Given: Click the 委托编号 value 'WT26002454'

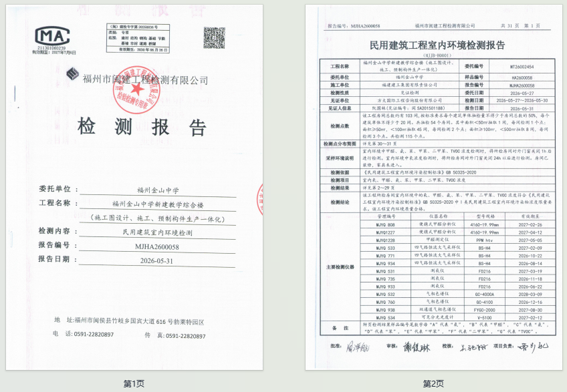Looking at the screenshot, I should 522,67.
